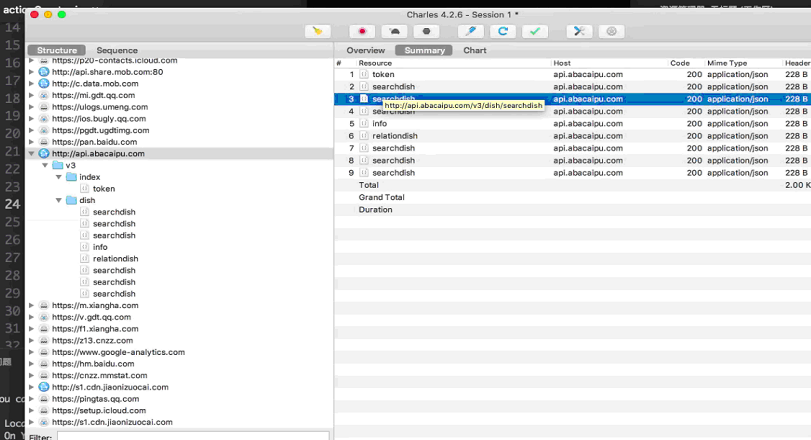Viewport: 811px width, 440px height.
Task: Toggle breakpoints hexagon icon
Action: 426,32
